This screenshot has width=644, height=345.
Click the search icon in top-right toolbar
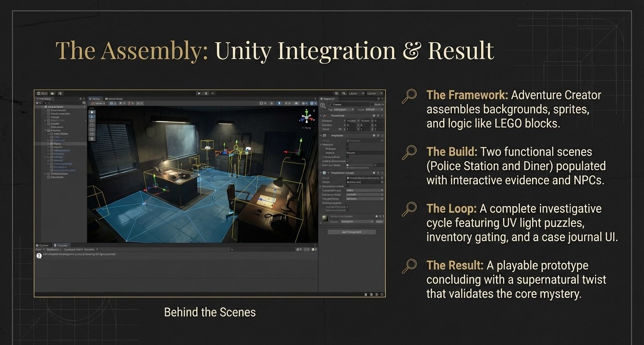[344, 93]
